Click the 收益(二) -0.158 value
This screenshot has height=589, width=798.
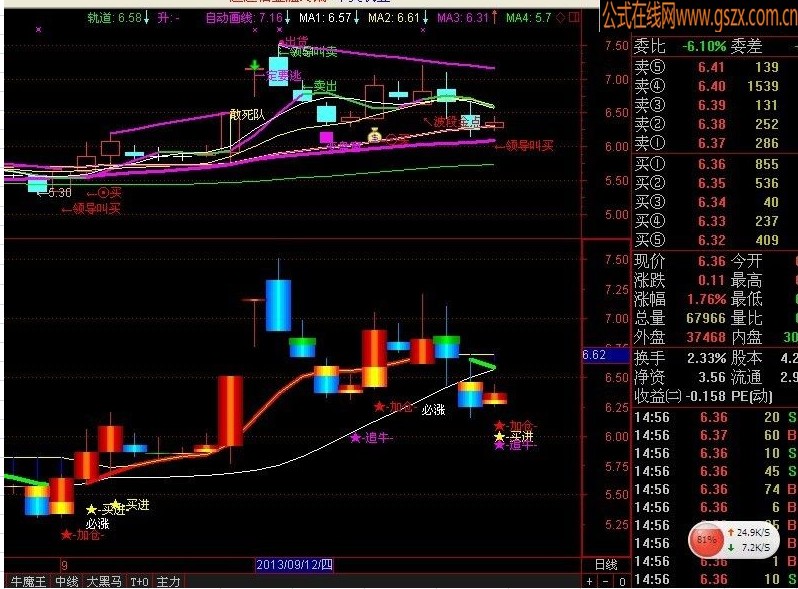click(x=706, y=396)
